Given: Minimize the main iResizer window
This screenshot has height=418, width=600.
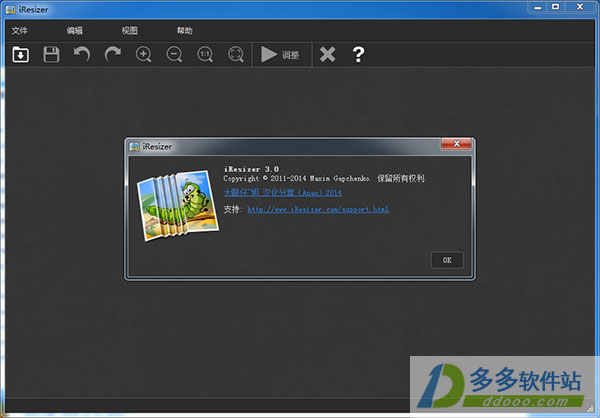Looking at the screenshot, I should (x=538, y=7).
